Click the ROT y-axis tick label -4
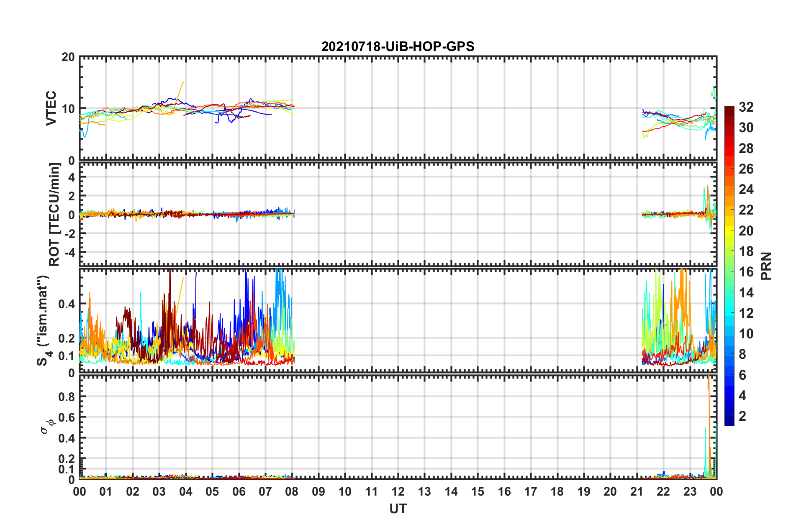 [69, 252]
